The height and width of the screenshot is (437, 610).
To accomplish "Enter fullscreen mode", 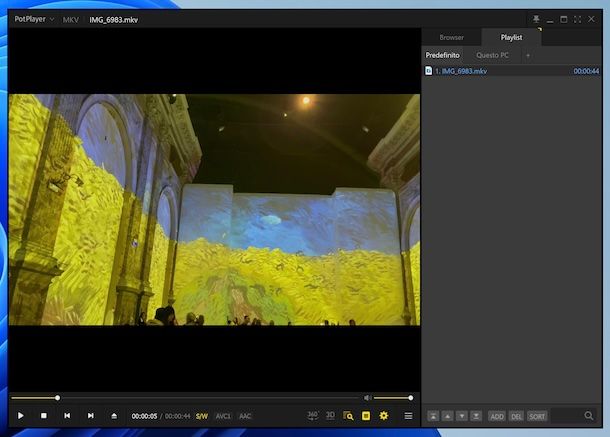I will pos(577,19).
